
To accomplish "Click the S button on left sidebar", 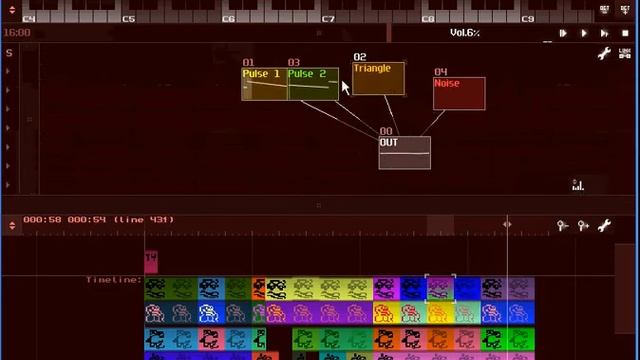I will click(9, 53).
